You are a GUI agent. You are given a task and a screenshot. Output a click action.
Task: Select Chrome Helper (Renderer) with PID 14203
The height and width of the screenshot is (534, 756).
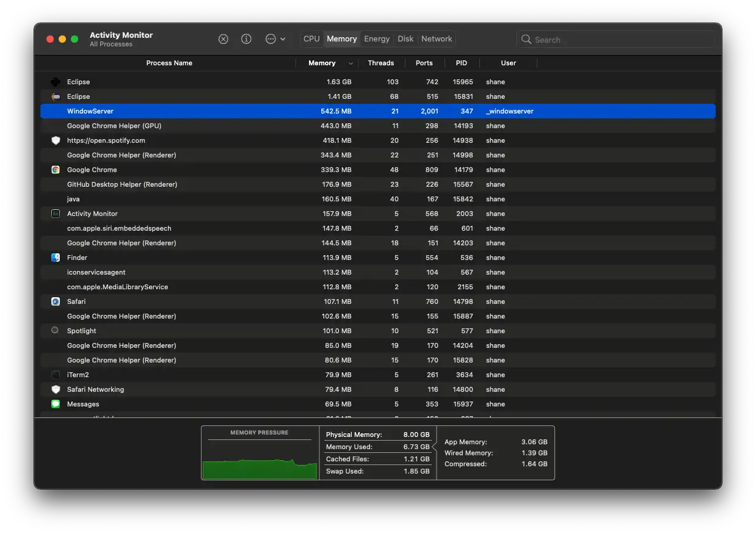tap(378, 243)
